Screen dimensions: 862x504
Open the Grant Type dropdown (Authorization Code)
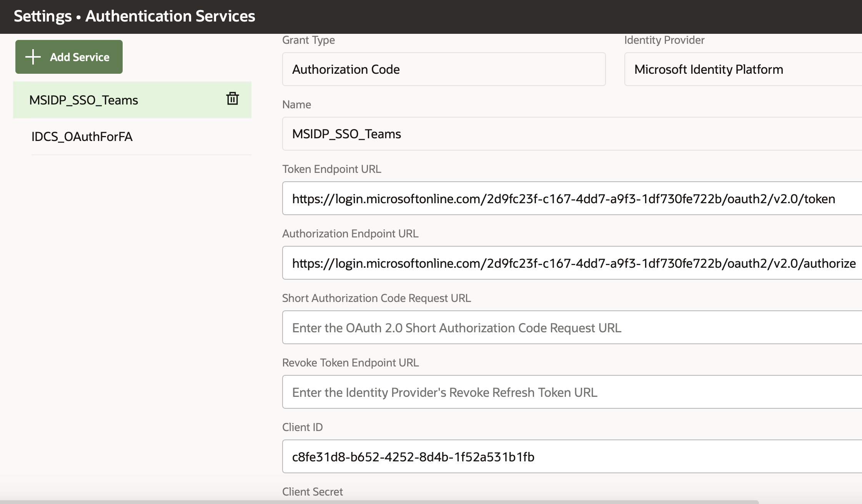tap(444, 70)
